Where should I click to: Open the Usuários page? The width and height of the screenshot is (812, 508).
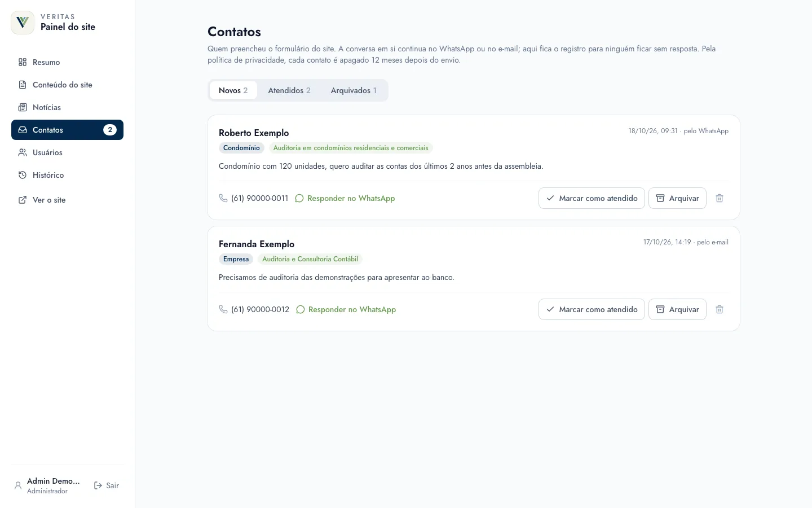(x=67, y=152)
